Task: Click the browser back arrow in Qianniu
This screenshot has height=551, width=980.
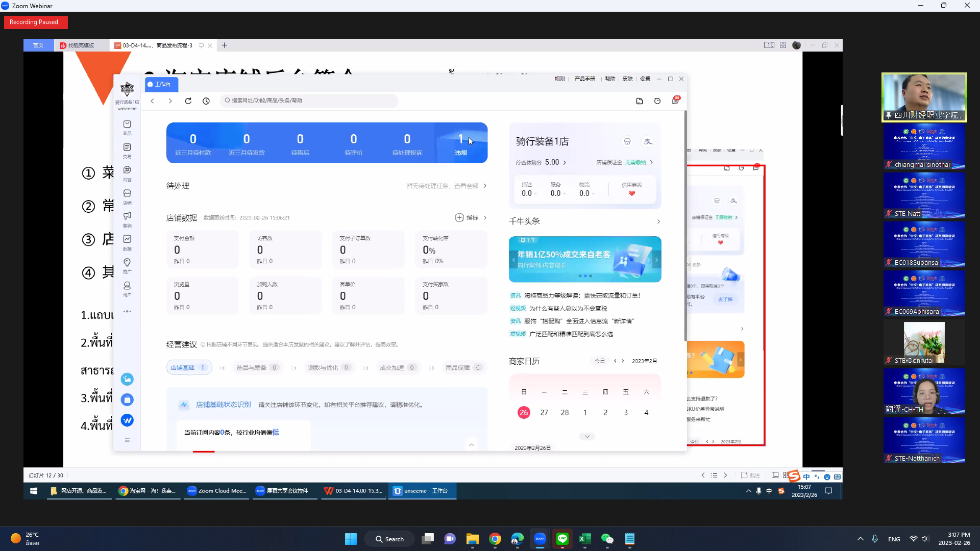Action: point(152,101)
